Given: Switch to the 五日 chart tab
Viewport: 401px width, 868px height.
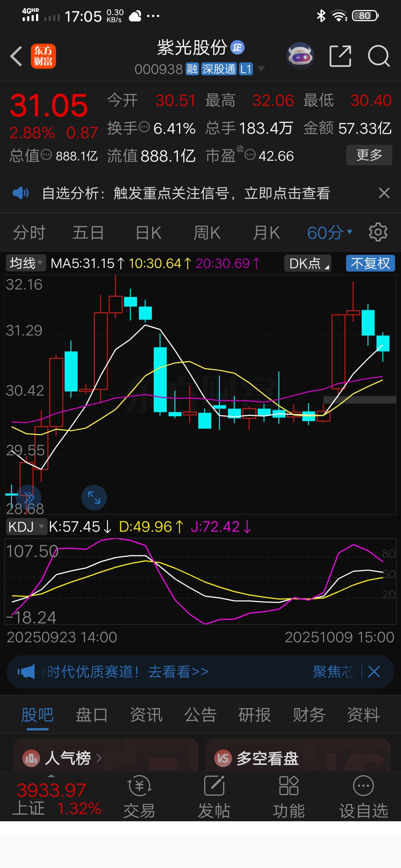Looking at the screenshot, I should [88, 233].
